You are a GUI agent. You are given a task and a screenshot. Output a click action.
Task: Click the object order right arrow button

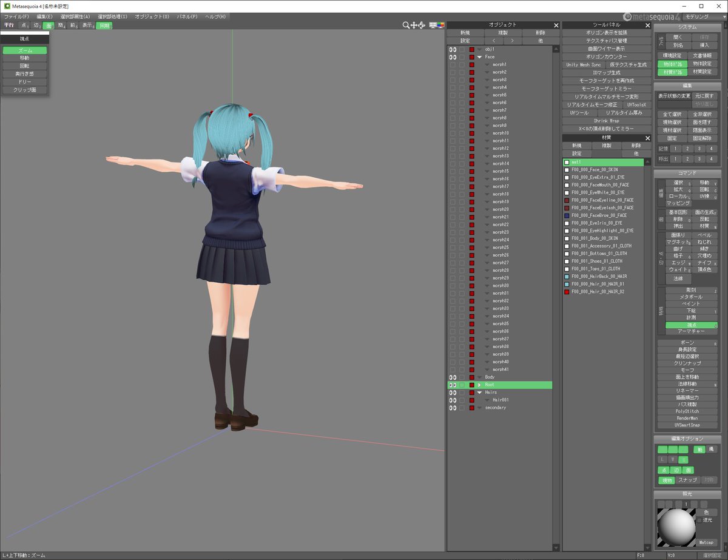click(512, 41)
